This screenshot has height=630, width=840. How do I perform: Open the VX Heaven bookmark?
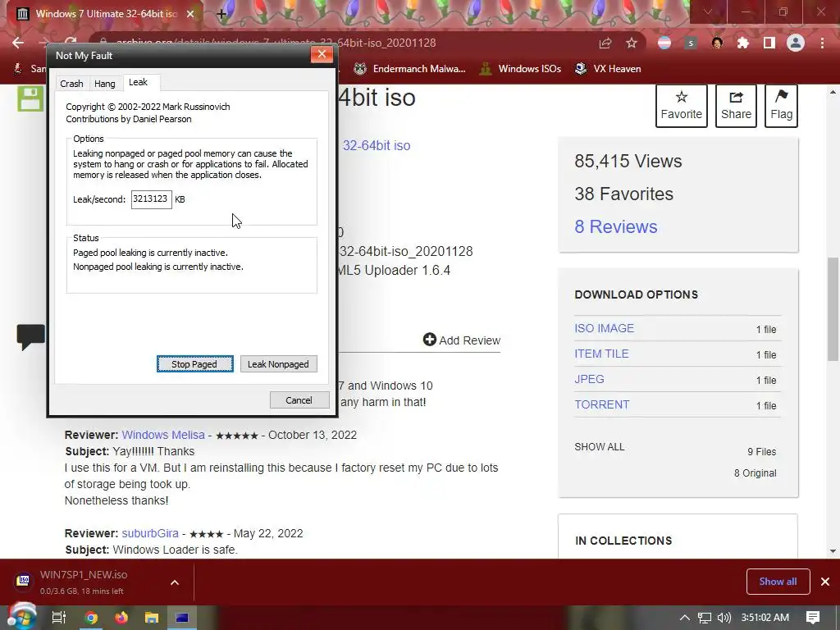(608, 69)
